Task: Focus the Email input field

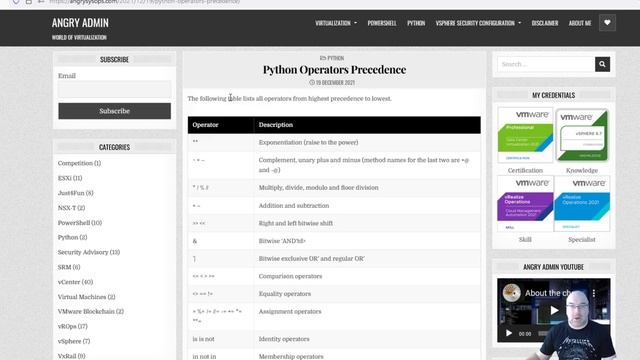Action: [x=114, y=89]
